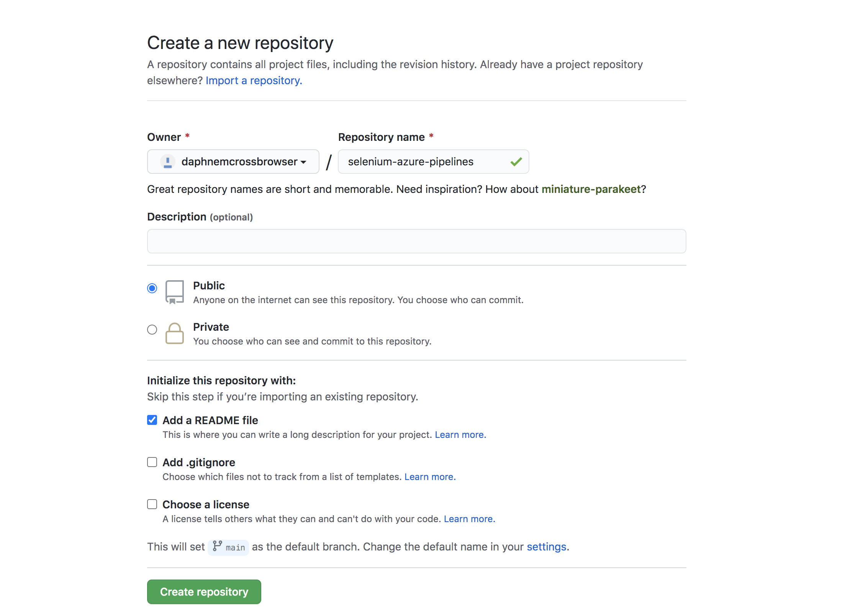Open the Import a repository link
868x614 pixels.
[254, 81]
